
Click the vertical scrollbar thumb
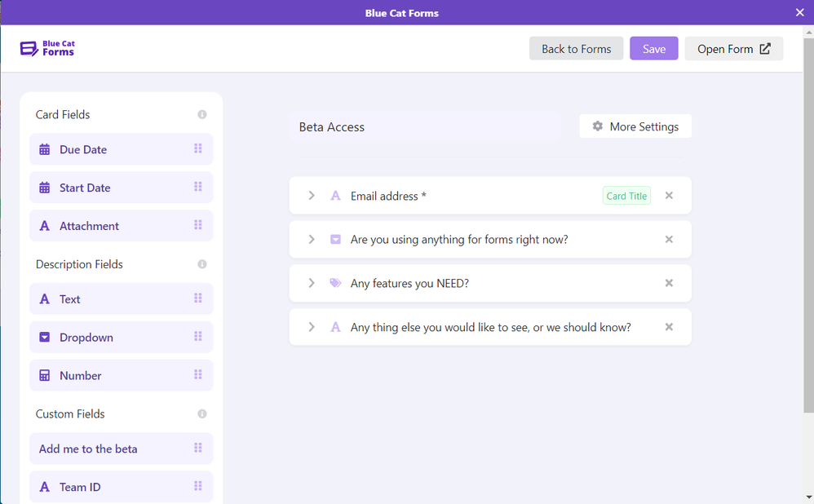click(808, 224)
